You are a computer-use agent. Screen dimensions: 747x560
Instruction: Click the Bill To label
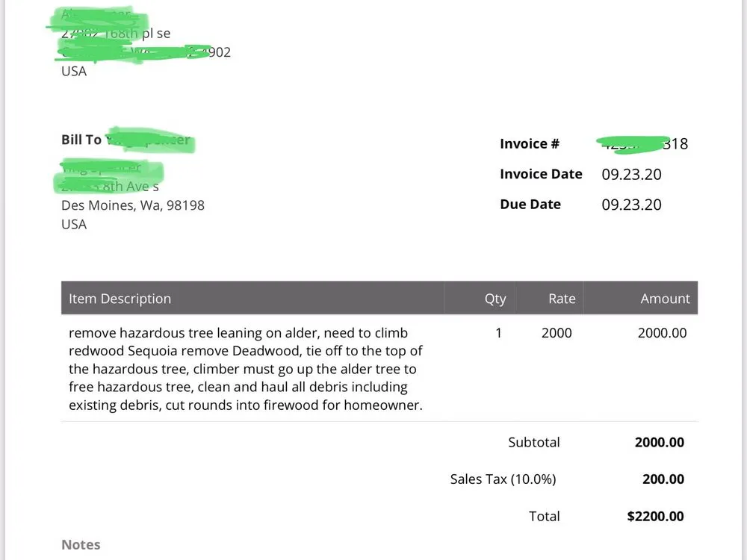coord(81,140)
